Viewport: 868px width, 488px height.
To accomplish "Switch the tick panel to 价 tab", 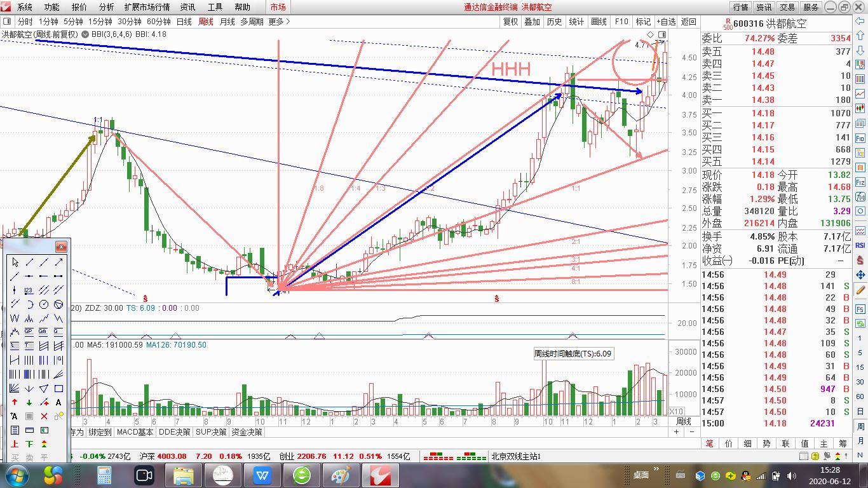I will click(729, 444).
